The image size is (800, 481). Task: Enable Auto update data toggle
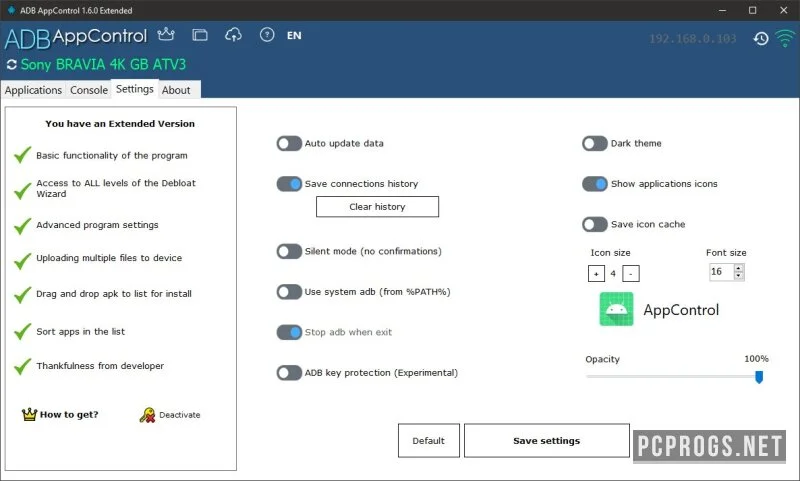(289, 143)
